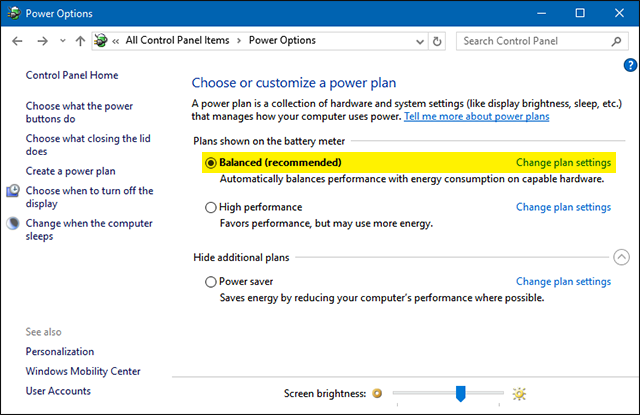Click the Power Options address bar icon
640x415 pixels.
click(101, 41)
